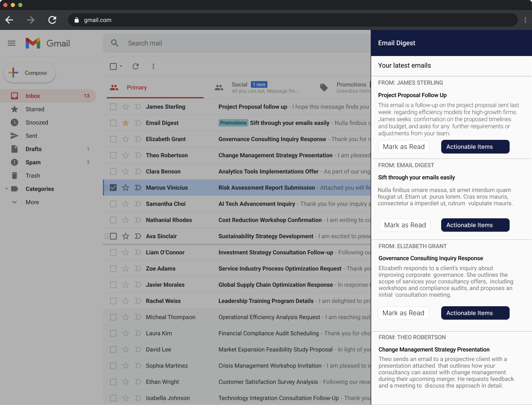532x405 pixels.
Task: Open Sophia Martinez's Crisis Management email
Action: click(237, 366)
